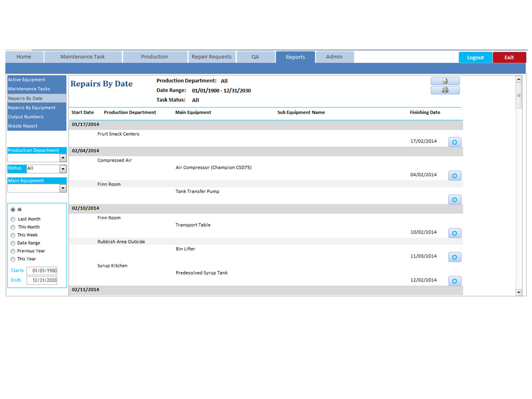Open the Output Numbers report

(x=37, y=117)
